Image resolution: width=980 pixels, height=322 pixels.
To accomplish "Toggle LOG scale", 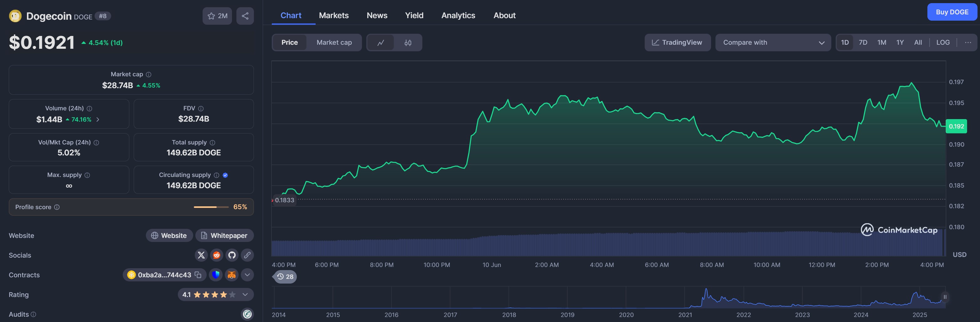I will pyautogui.click(x=943, y=43).
